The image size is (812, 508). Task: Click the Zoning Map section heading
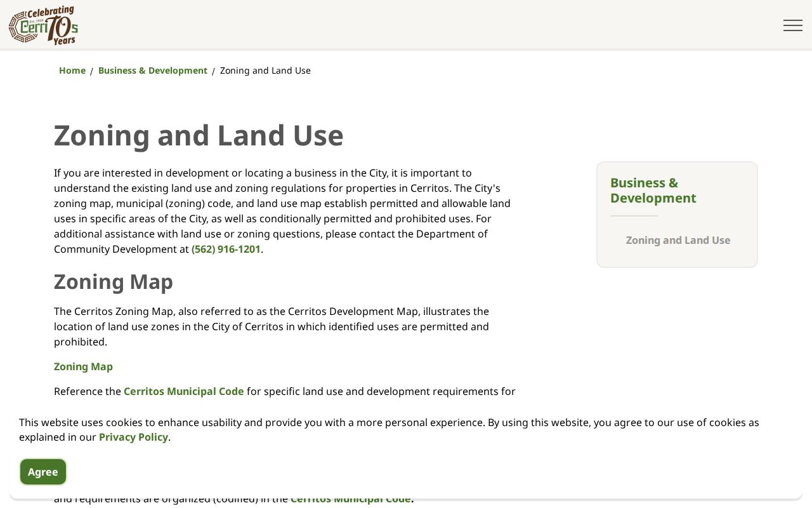114,281
